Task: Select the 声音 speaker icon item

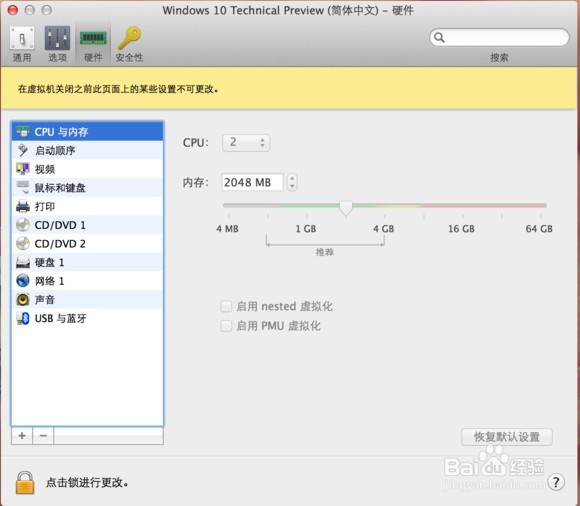Action: click(x=23, y=299)
